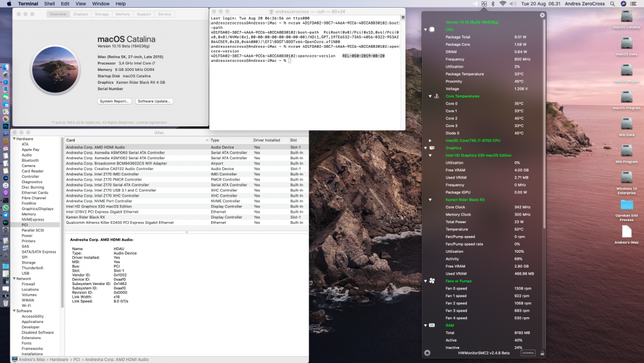
Task: Switch to Support tab in About This Mac
Action: tap(144, 14)
